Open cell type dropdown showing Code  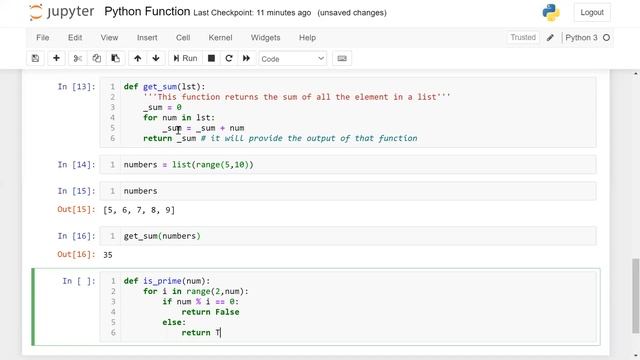tap(293, 59)
